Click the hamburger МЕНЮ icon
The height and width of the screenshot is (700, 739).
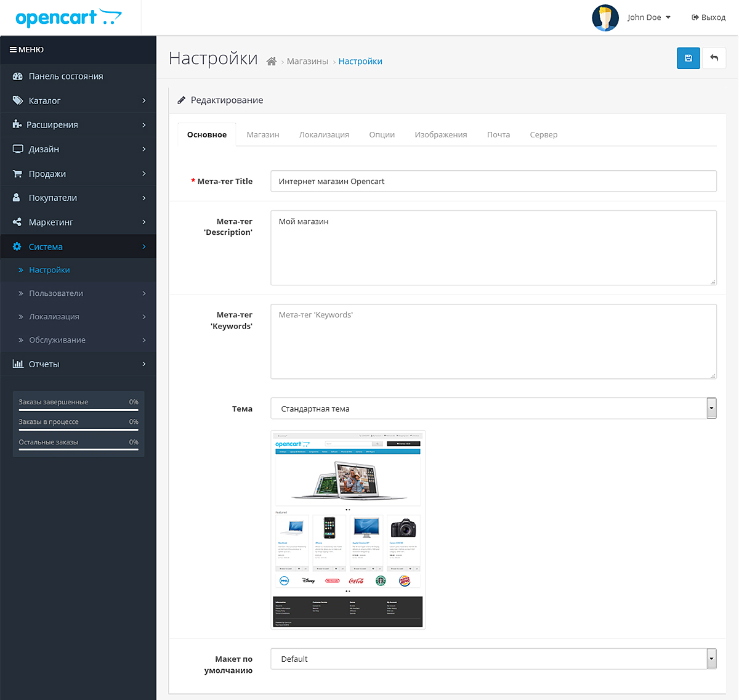(x=13, y=50)
